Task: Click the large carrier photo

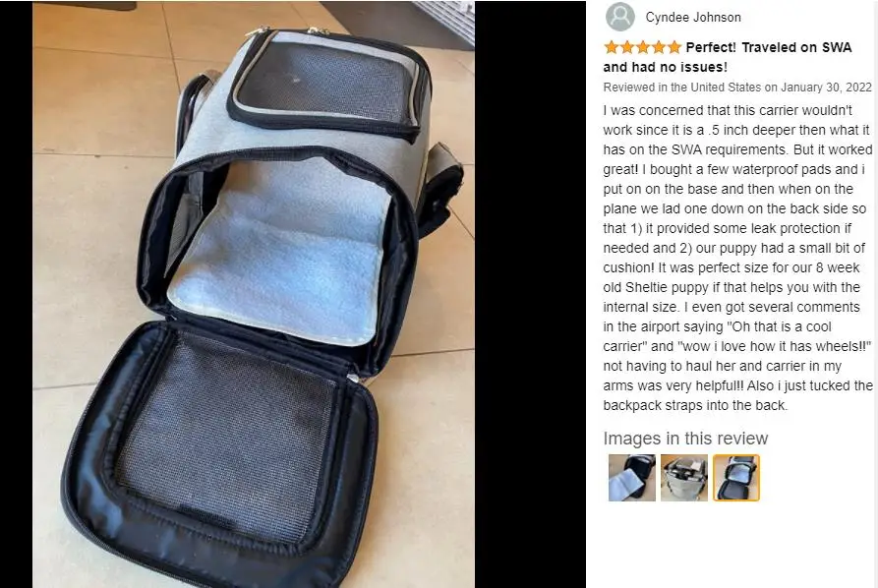Action: (x=254, y=294)
